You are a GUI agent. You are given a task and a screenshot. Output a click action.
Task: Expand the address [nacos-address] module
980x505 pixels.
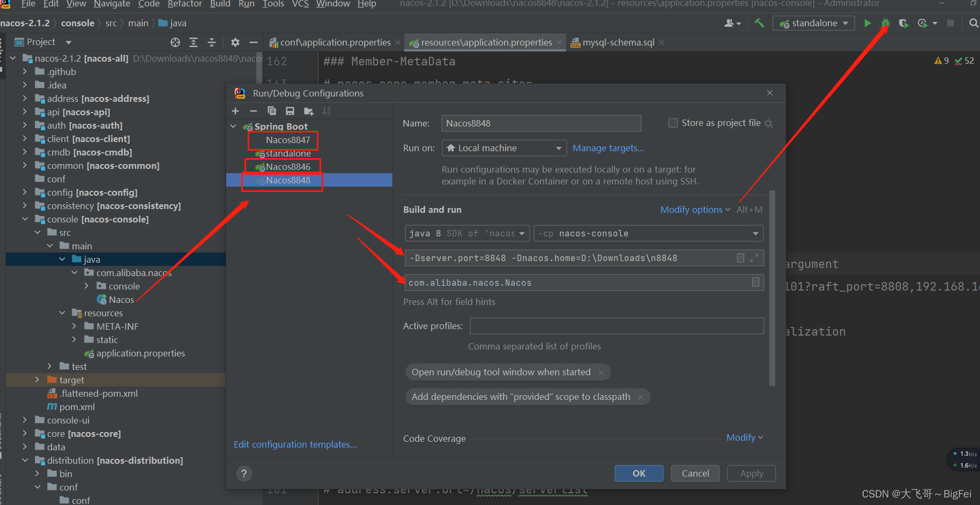tap(25, 98)
